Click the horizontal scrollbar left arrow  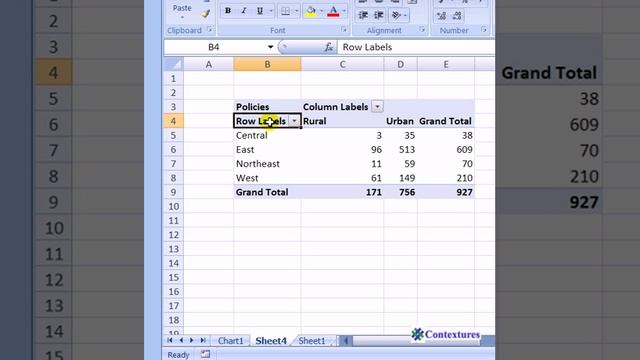(346, 340)
